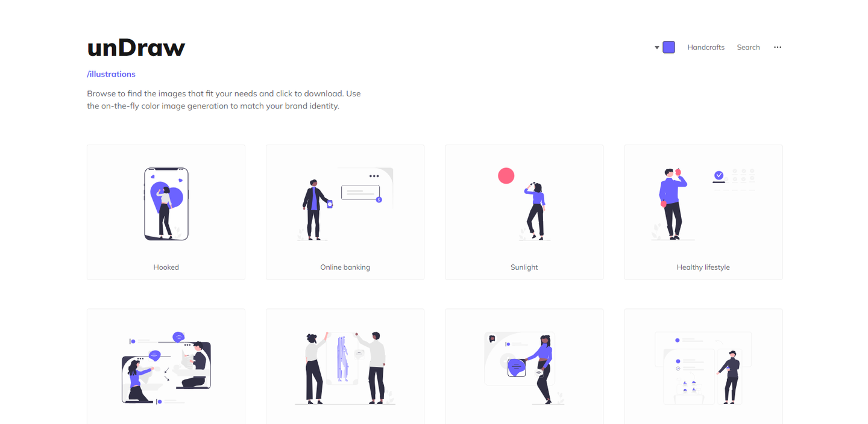Click the Hooked caption label
This screenshot has width=868, height=424.
coord(166,267)
